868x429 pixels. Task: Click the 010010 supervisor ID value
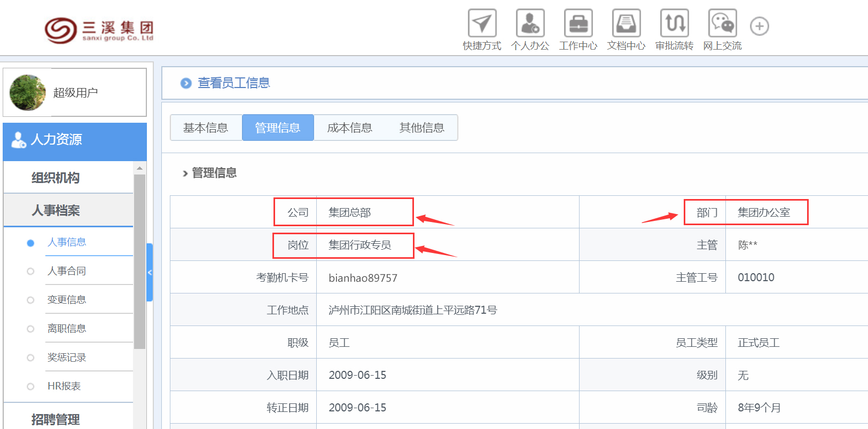pyautogui.click(x=756, y=277)
